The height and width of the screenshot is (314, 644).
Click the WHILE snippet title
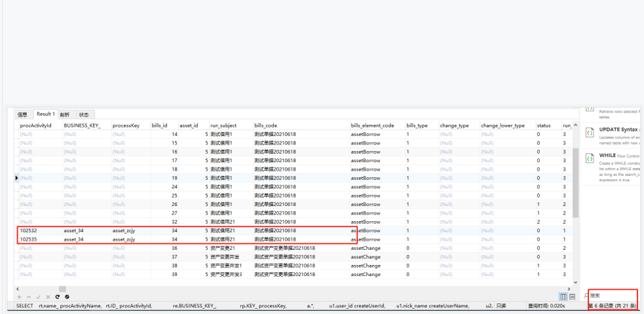[x=607, y=156]
